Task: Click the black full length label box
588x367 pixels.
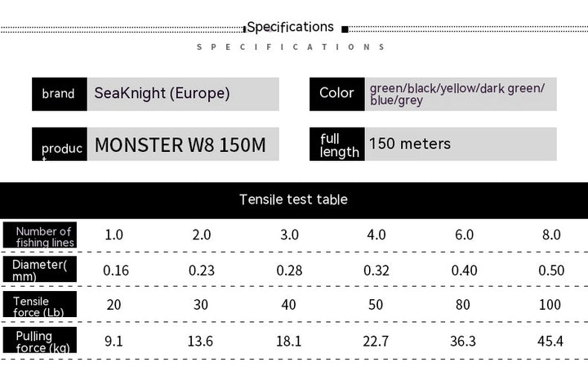Action: [336, 145]
